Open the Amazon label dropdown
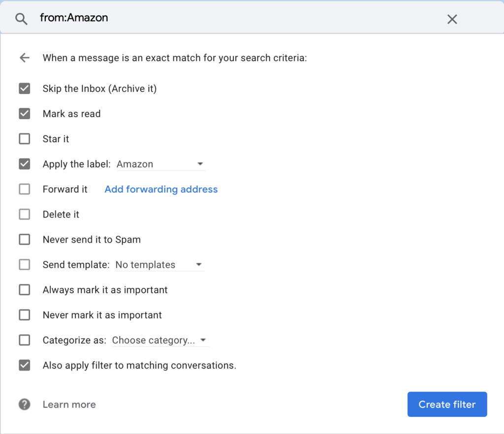Viewport: 504px width, 434px height. [161, 164]
